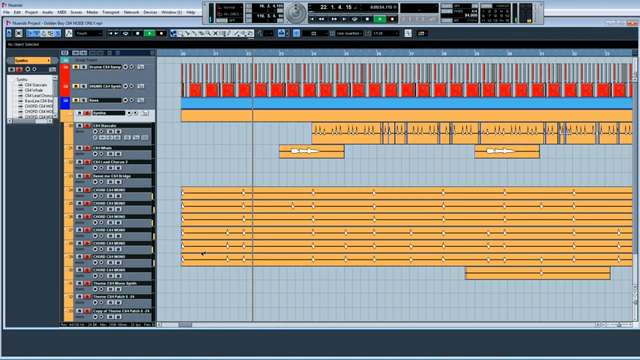Open the Synths inspector dropdown
The height and width of the screenshot is (360, 640).
pos(32,60)
